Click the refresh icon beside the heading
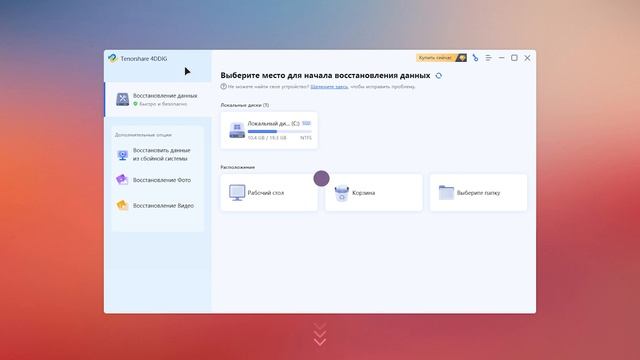The height and width of the screenshot is (360, 640). pos(439,76)
